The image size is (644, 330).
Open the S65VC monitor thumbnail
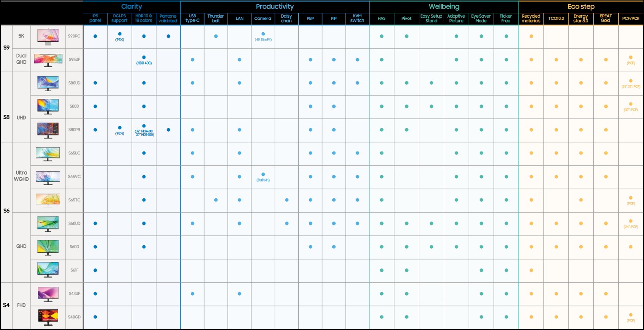(48, 177)
